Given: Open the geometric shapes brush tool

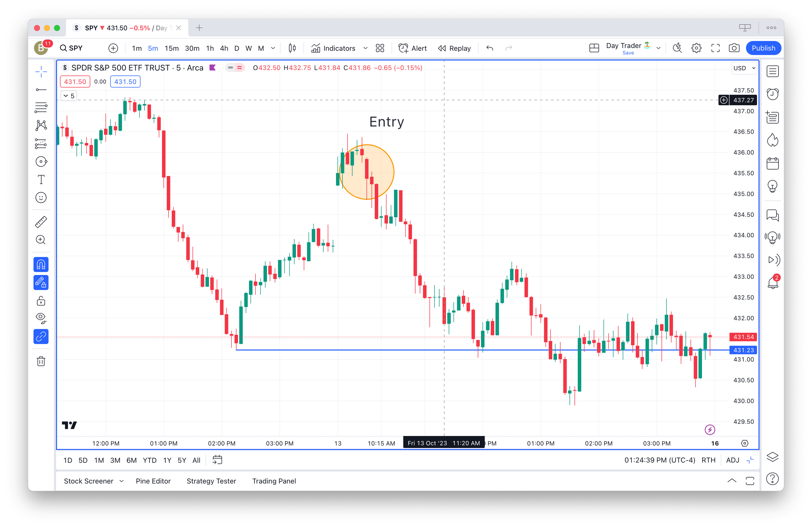Looking at the screenshot, I should coord(41,161).
